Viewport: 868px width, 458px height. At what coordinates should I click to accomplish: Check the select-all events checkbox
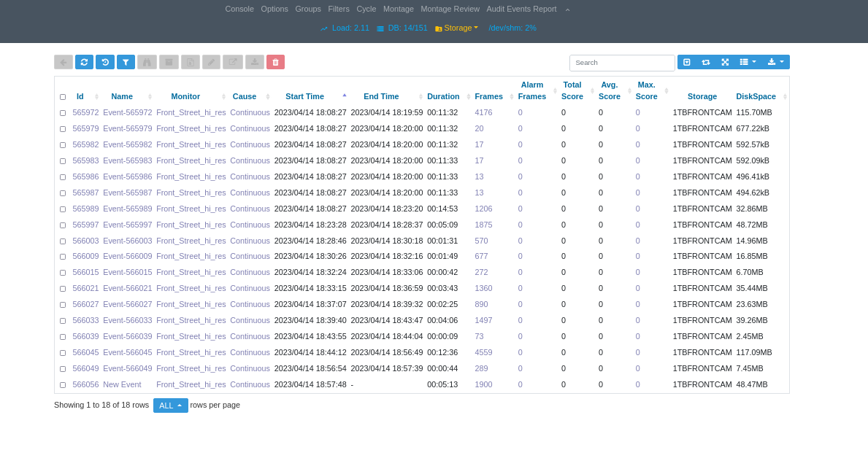pyautogui.click(x=63, y=97)
